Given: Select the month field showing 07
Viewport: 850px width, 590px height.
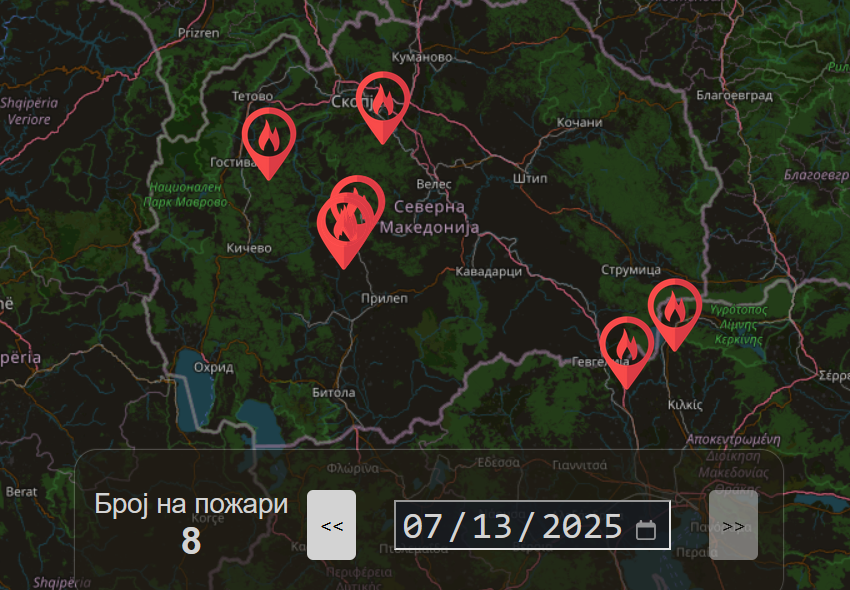Looking at the screenshot, I should (423, 526).
